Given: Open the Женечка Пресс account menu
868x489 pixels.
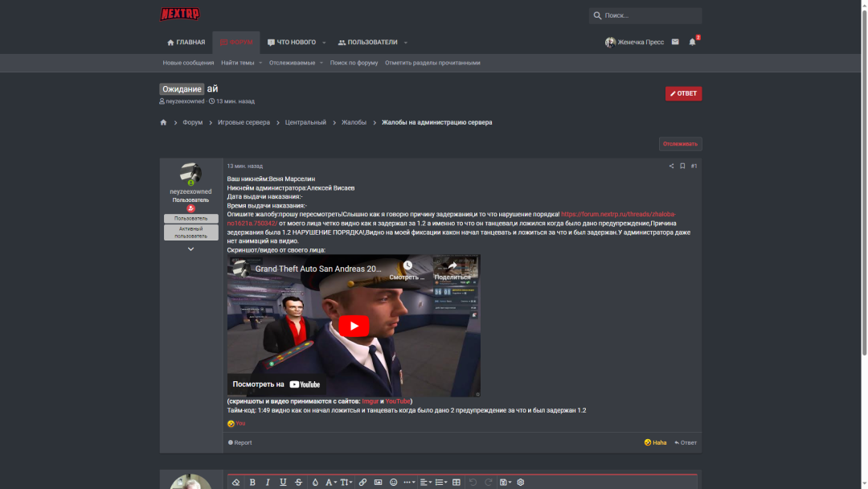Looking at the screenshot, I should (x=634, y=42).
